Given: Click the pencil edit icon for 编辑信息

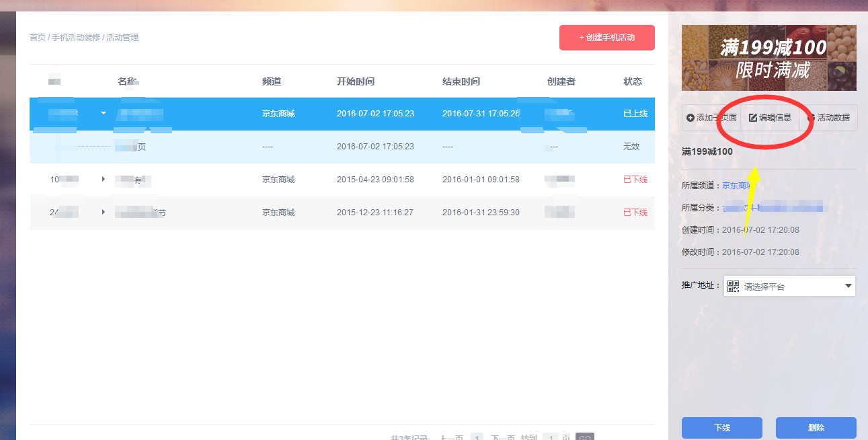Looking at the screenshot, I should click(x=753, y=118).
